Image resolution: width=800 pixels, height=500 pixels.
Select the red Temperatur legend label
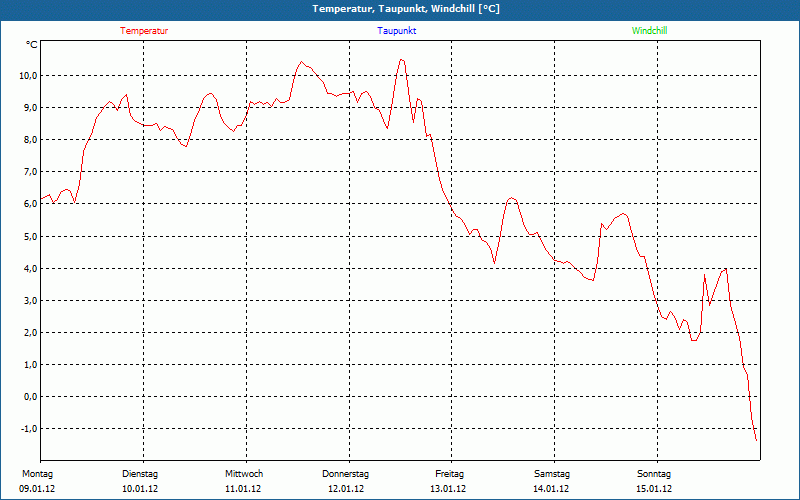click(x=144, y=31)
